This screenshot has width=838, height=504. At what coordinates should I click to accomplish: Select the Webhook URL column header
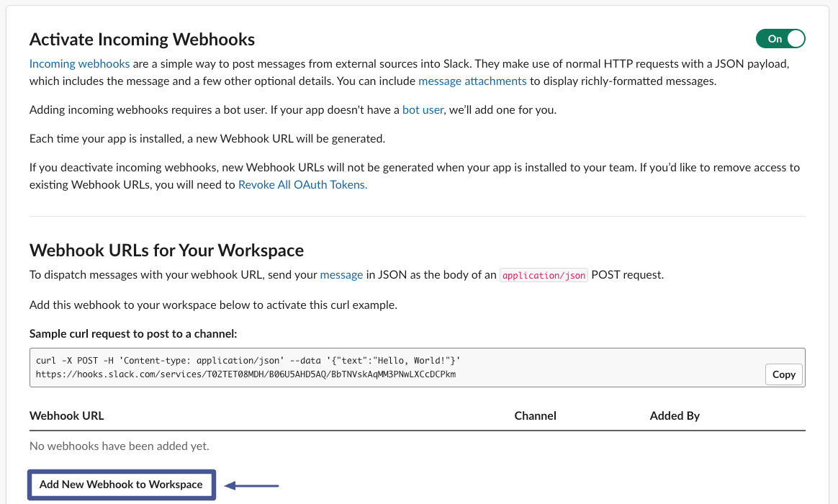[67, 415]
